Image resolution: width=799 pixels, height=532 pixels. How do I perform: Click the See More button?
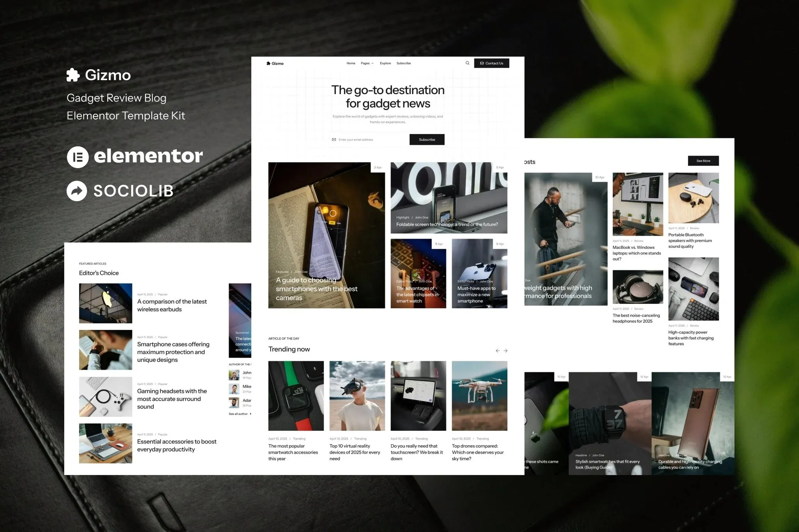pyautogui.click(x=703, y=161)
